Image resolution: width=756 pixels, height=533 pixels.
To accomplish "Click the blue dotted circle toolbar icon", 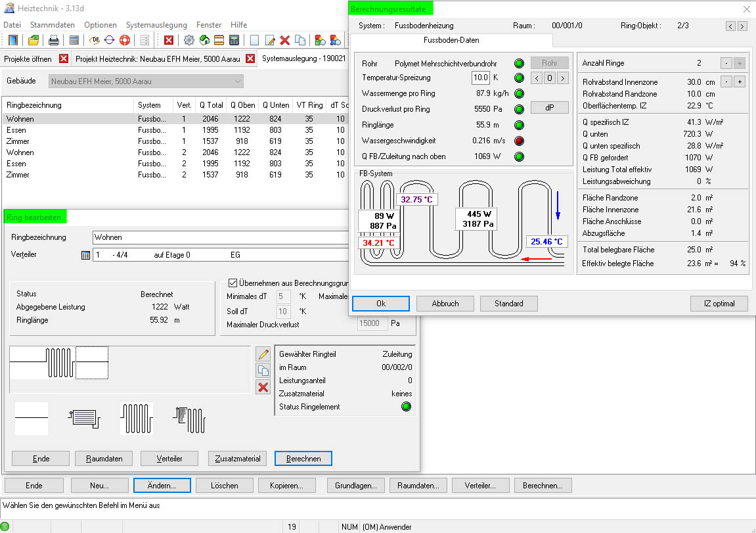I will (x=110, y=40).
